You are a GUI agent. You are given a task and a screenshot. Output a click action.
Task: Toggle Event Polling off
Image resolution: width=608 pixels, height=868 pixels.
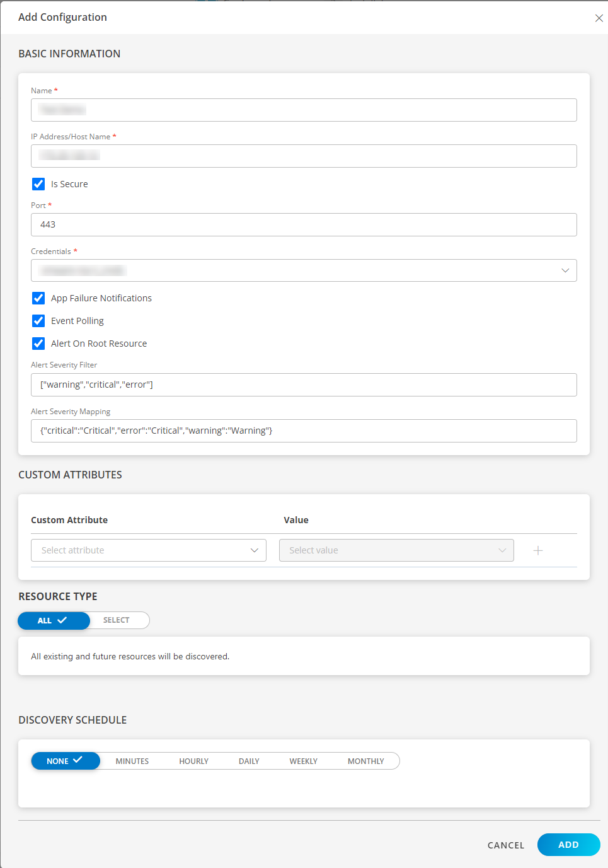point(38,320)
